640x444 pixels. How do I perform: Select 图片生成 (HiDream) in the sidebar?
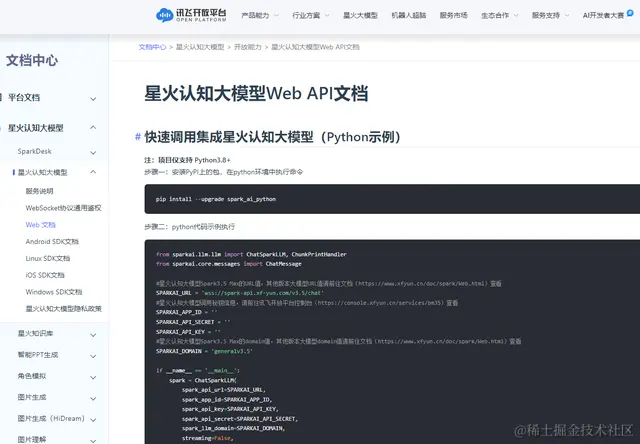click(51, 418)
